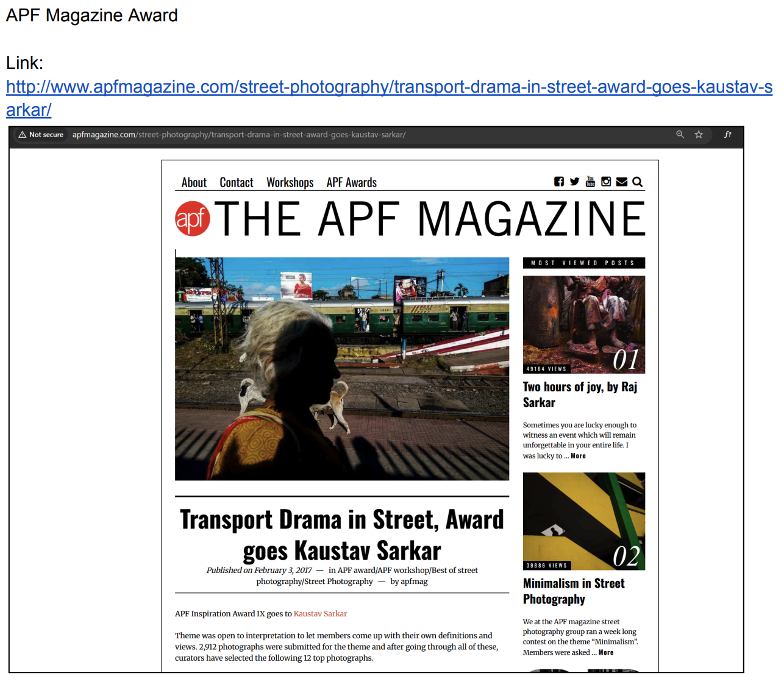Click the email envelope icon
Screen dimensions: 784x684
[x=622, y=182]
